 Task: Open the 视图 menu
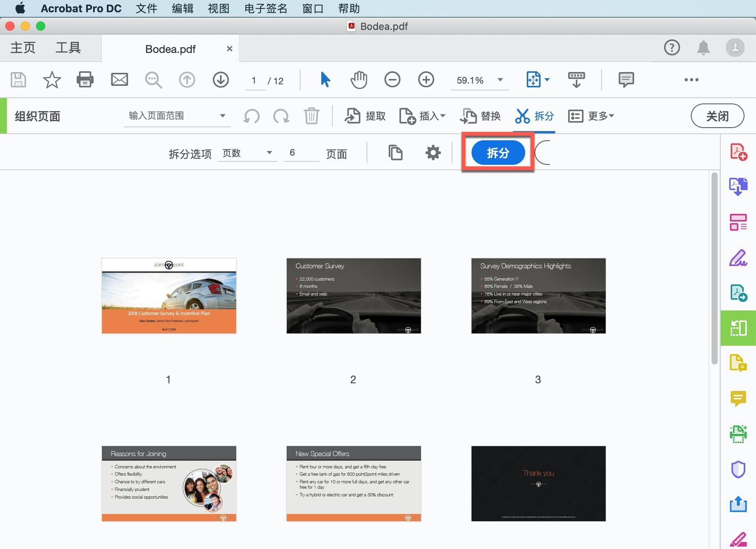coord(218,8)
